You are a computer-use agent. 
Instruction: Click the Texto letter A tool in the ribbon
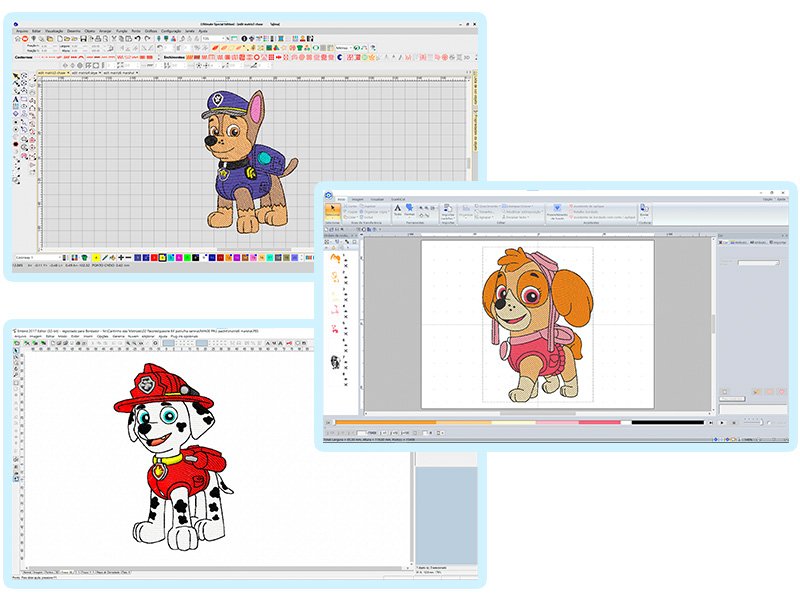point(397,210)
